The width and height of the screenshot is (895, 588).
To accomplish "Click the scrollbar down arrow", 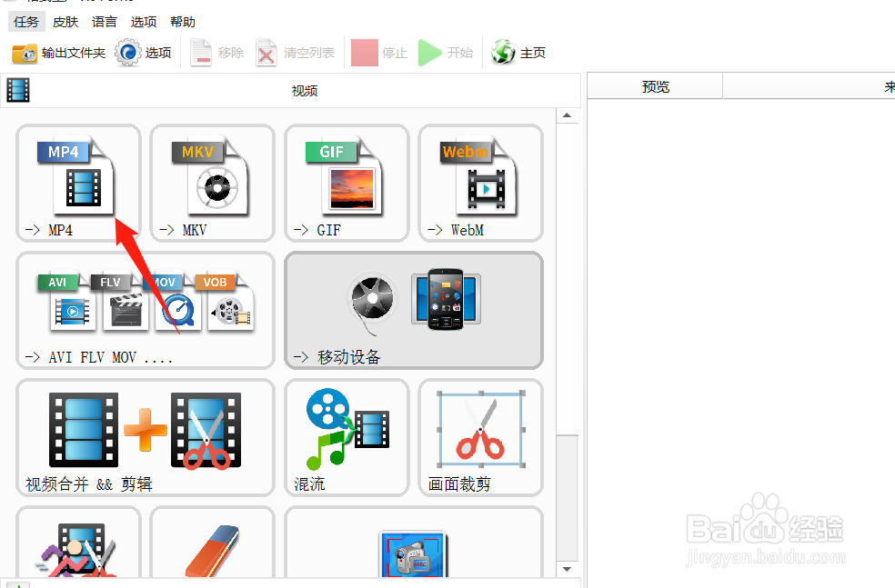I will [x=567, y=569].
